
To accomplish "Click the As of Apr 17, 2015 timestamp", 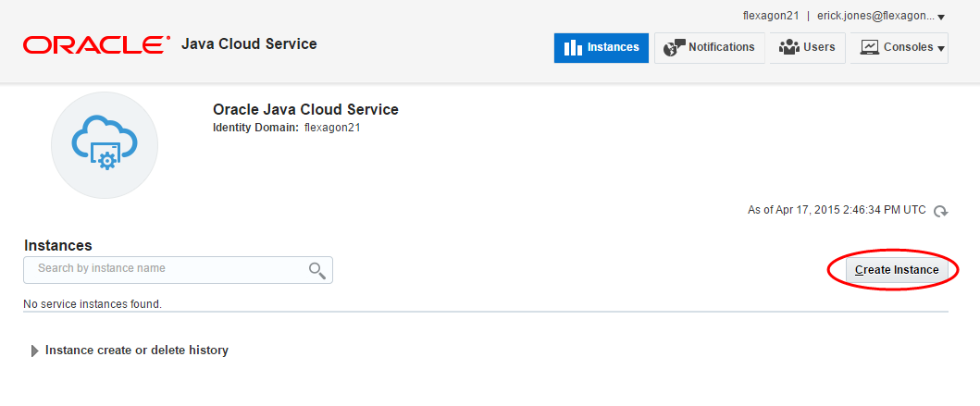I will [837, 211].
